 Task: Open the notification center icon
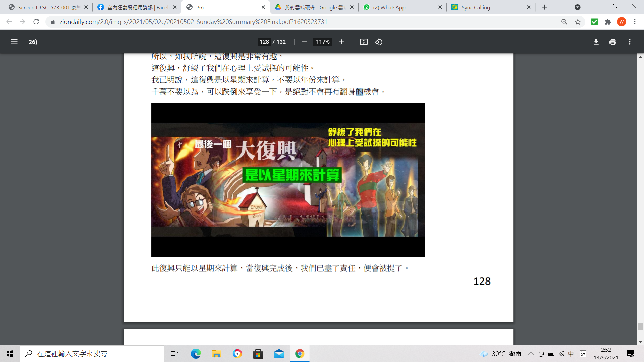tap(630, 354)
